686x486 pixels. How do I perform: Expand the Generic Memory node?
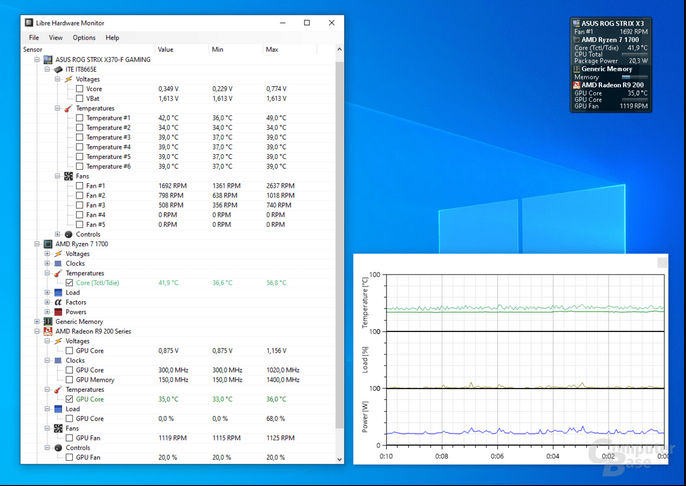[x=37, y=322]
